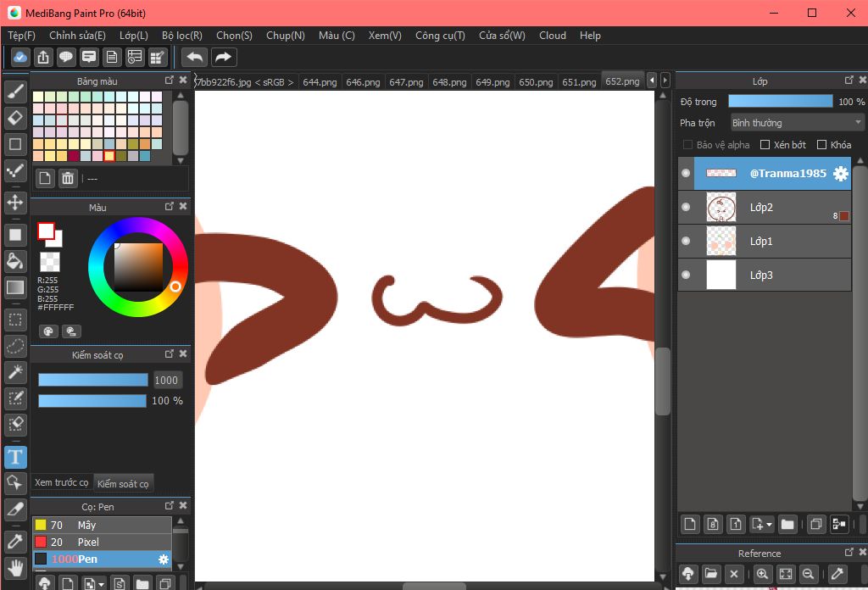Viewport: 868px width, 590px height.
Task: Enable the Xén bớt checkbox
Action: (765, 145)
